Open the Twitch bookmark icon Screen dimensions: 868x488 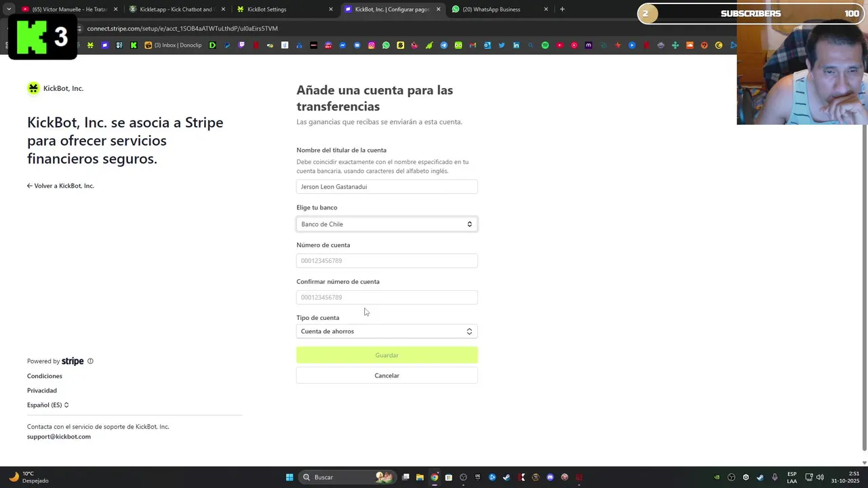coord(241,45)
